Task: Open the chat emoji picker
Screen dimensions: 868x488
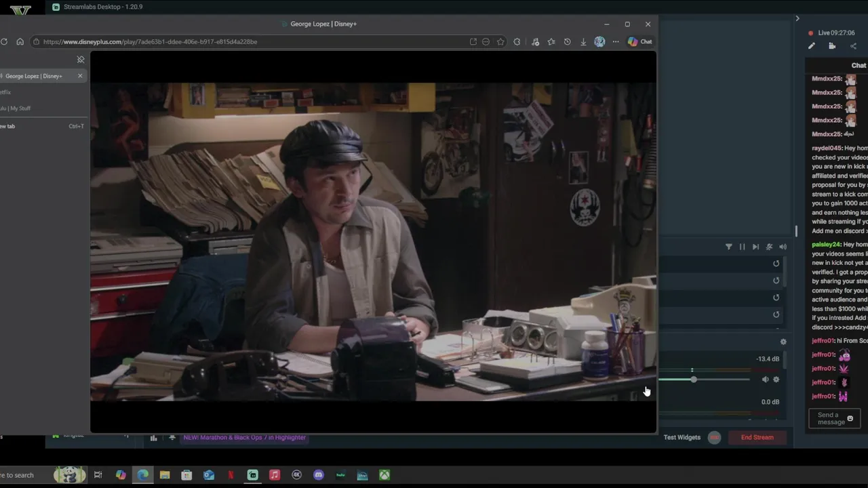Action: pos(850,419)
